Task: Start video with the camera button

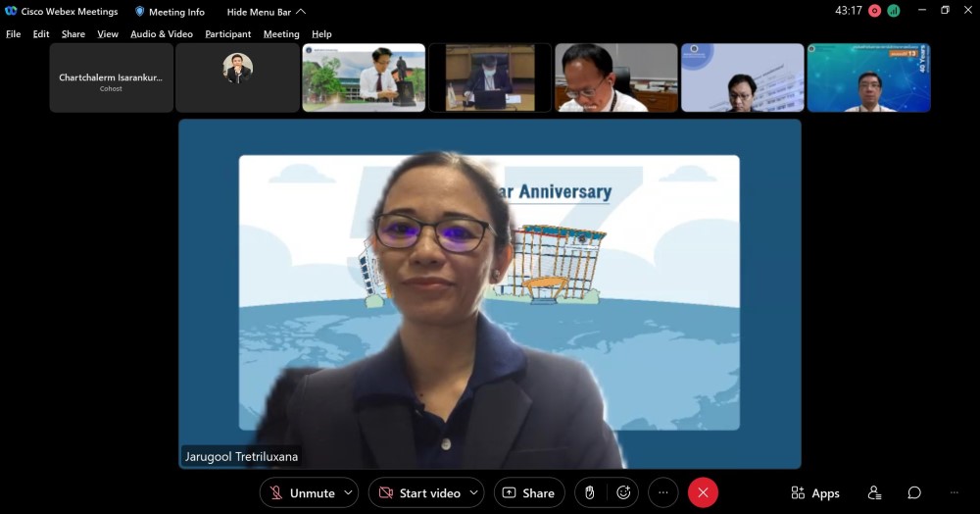Action: click(x=418, y=492)
